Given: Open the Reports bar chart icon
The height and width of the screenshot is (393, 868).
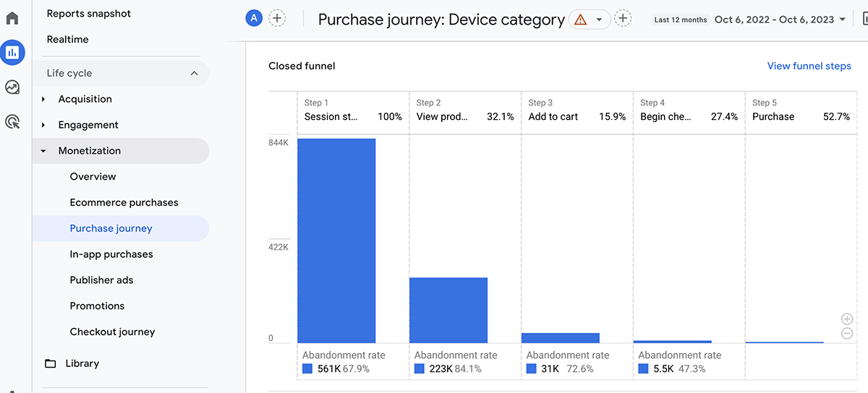Looking at the screenshot, I should coord(12,52).
